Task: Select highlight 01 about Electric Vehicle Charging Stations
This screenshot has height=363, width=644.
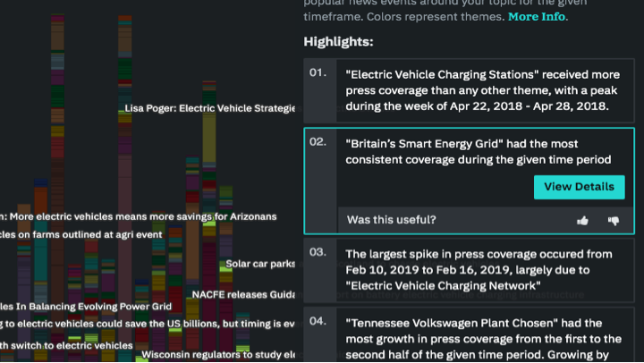Action: pyautogui.click(x=469, y=91)
